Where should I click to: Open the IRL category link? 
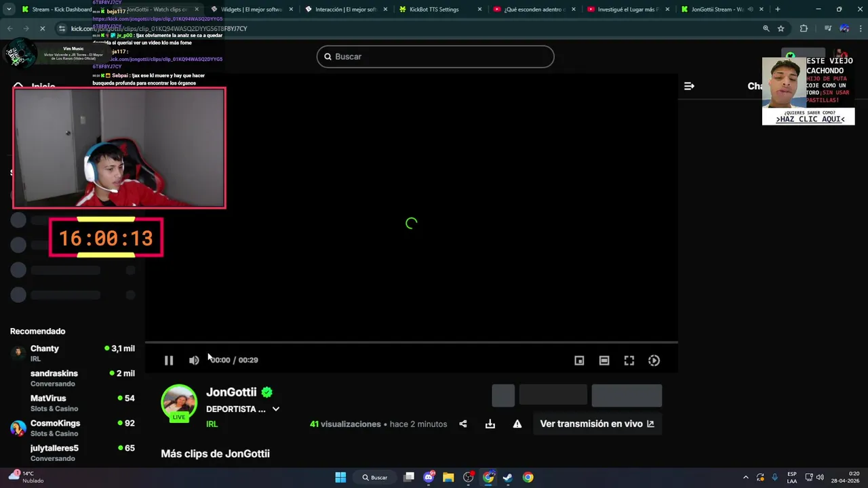click(212, 424)
